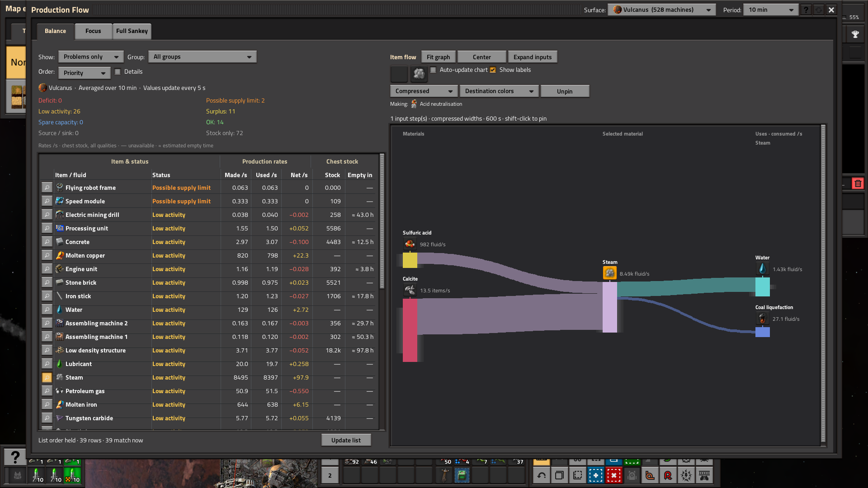Toggle the Details checkbox
Image resolution: width=868 pixels, height=488 pixels.
click(x=118, y=71)
